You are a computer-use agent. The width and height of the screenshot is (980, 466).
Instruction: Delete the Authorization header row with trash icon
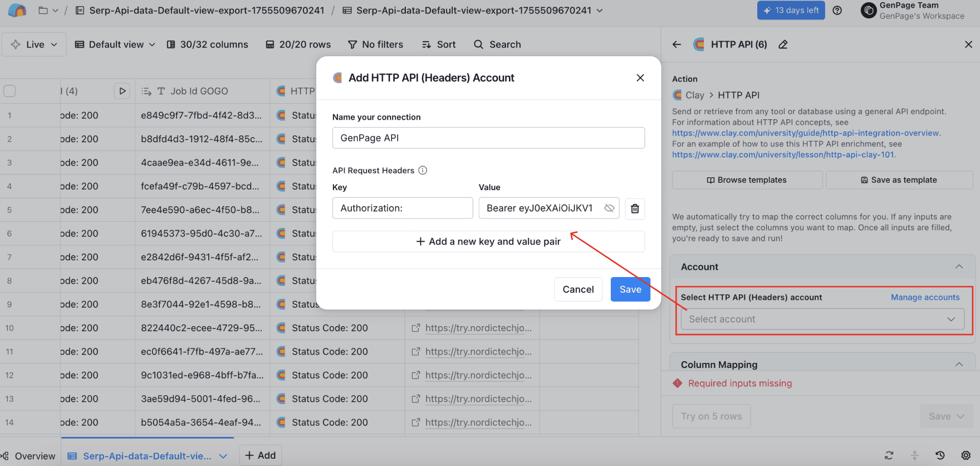(x=635, y=208)
